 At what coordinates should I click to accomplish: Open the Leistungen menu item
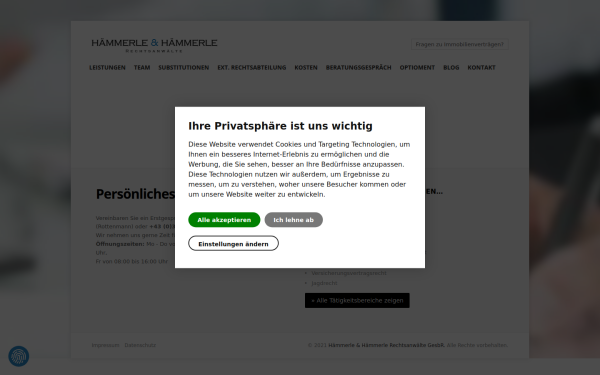pos(107,68)
